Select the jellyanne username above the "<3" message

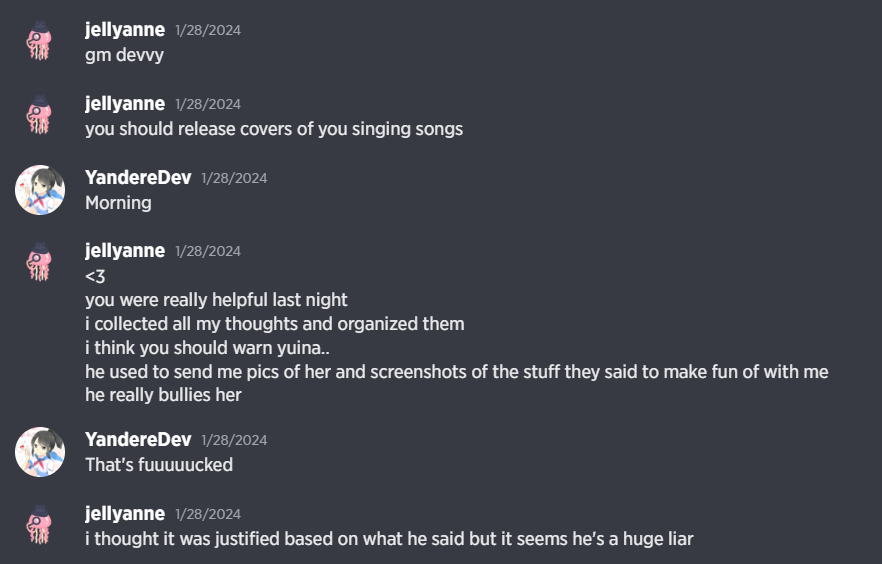(125, 251)
